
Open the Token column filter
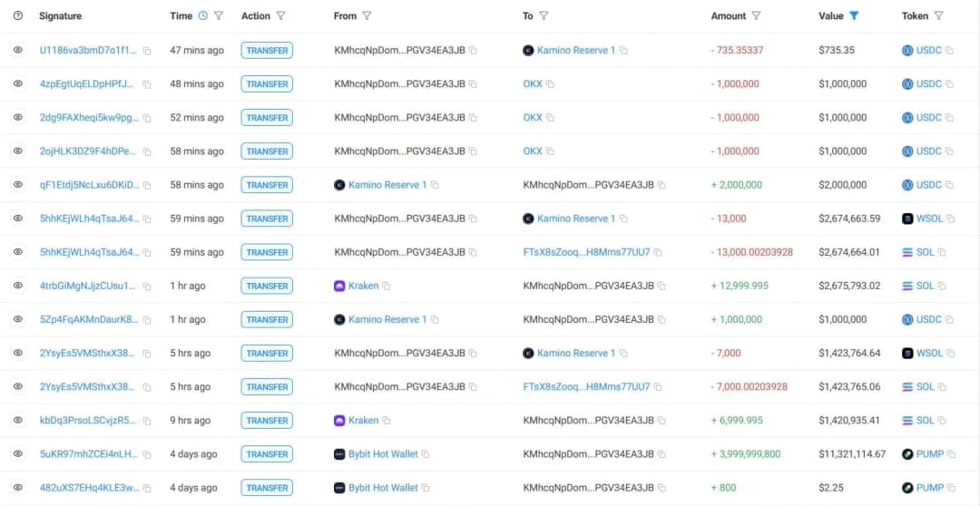coord(938,15)
